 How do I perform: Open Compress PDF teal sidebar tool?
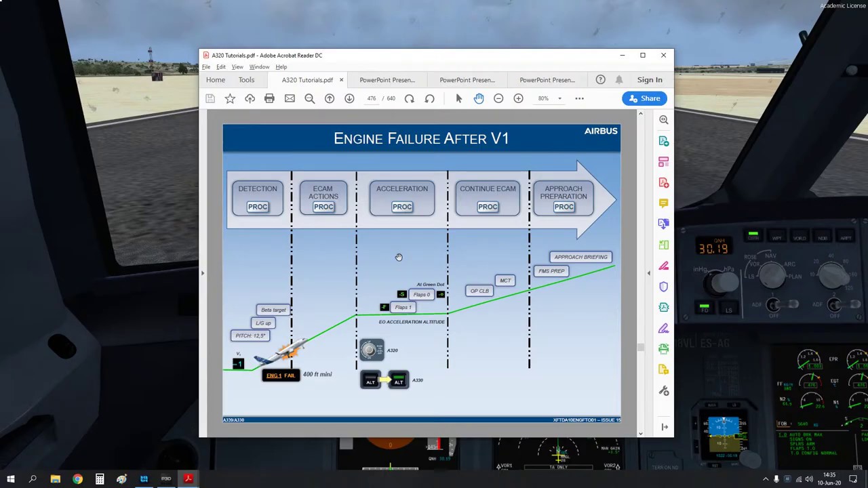pos(664,308)
